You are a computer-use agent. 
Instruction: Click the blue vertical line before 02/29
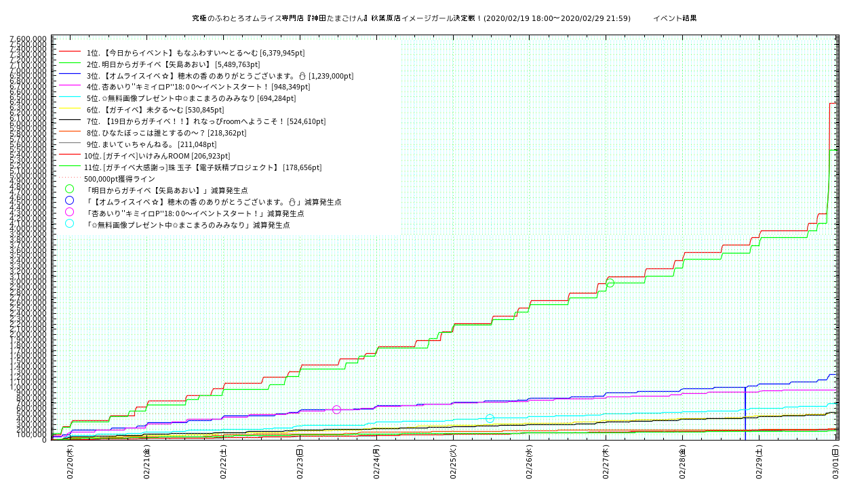pyautogui.click(x=745, y=413)
